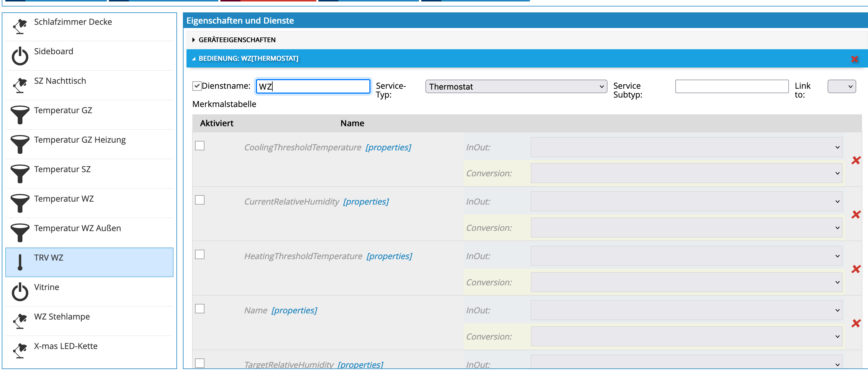Screen dimensions: 868x372
Task: Open InOut dropdown for CurrentRelativeHumidity
Action: click(x=686, y=202)
